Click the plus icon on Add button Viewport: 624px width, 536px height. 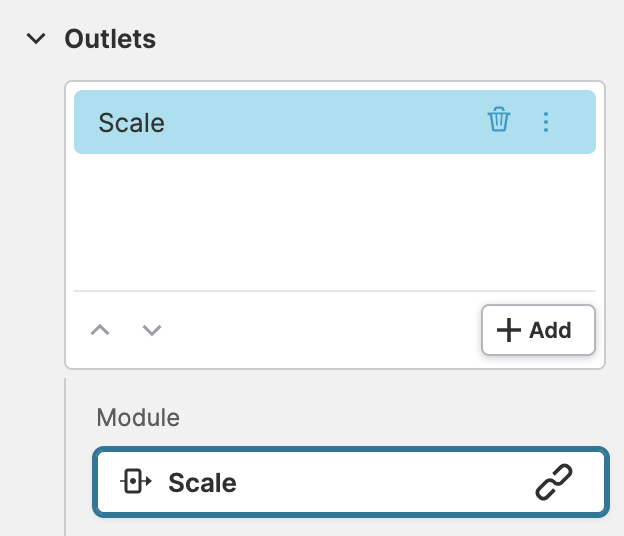pos(509,330)
